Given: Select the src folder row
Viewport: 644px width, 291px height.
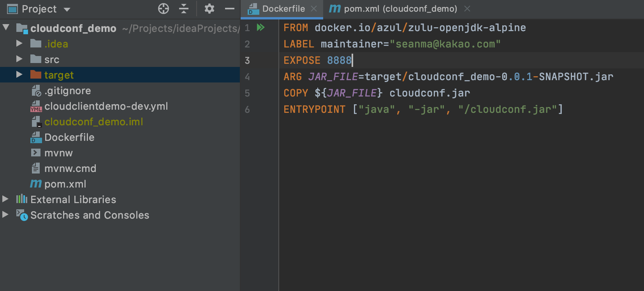Looking at the screenshot, I should tap(120, 59).
